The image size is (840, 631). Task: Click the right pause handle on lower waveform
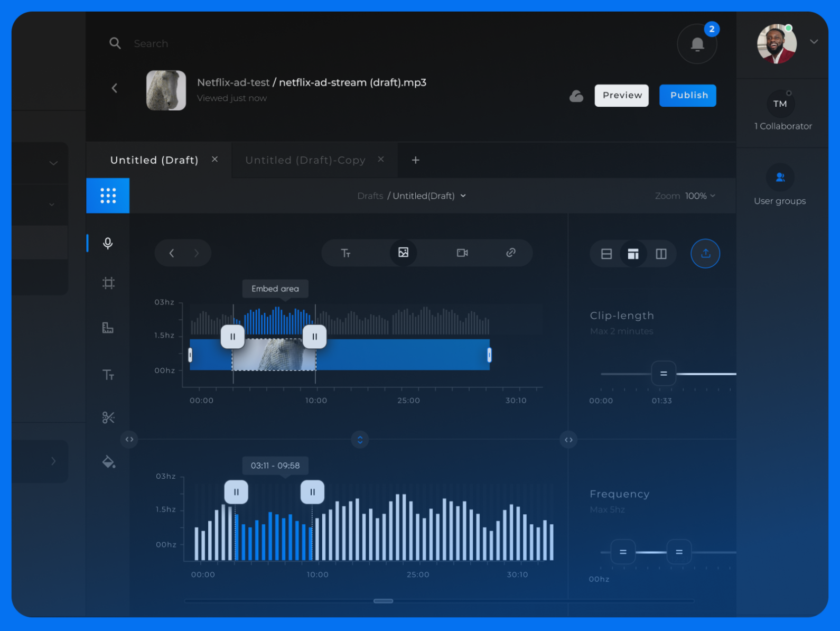pyautogui.click(x=312, y=492)
